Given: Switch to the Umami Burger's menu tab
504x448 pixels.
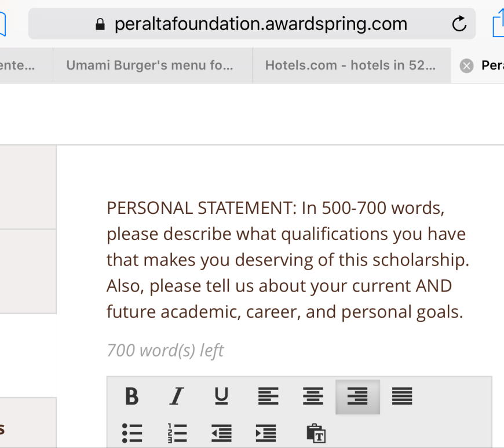Looking at the screenshot, I should click(150, 65).
